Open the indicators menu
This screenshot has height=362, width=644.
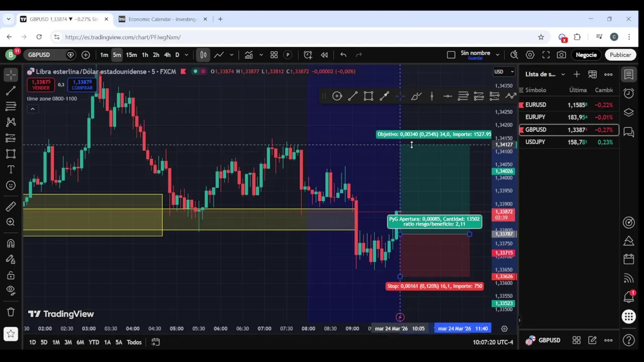coord(249,55)
